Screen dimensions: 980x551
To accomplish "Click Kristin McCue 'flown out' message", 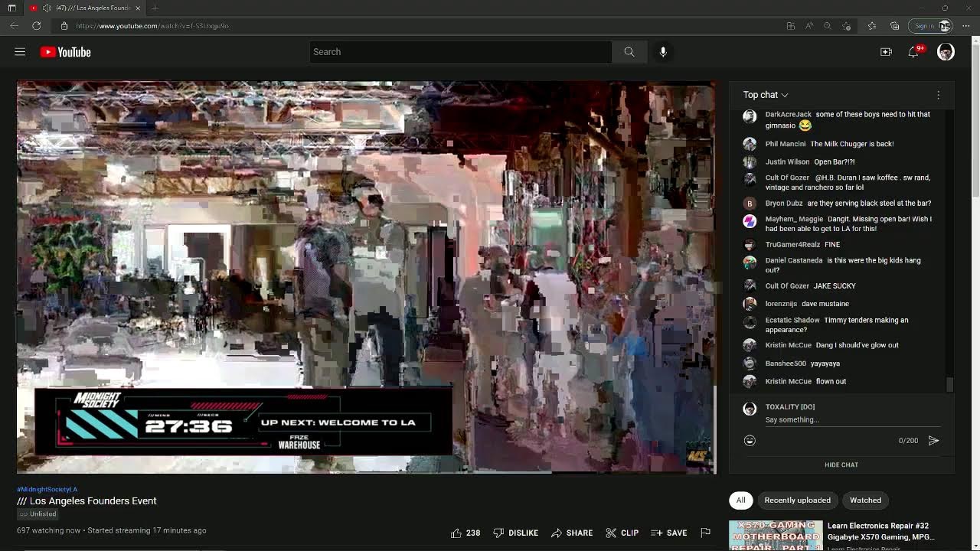I will [x=831, y=382].
